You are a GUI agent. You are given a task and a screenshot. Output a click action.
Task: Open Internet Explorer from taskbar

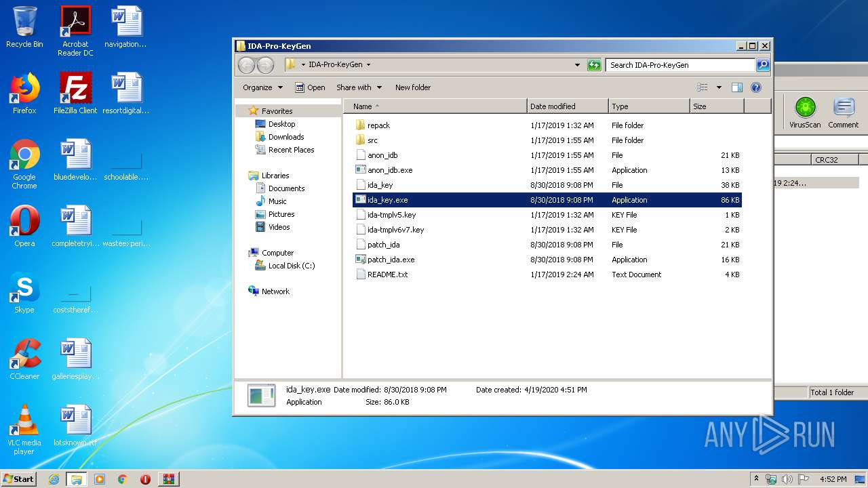54,479
